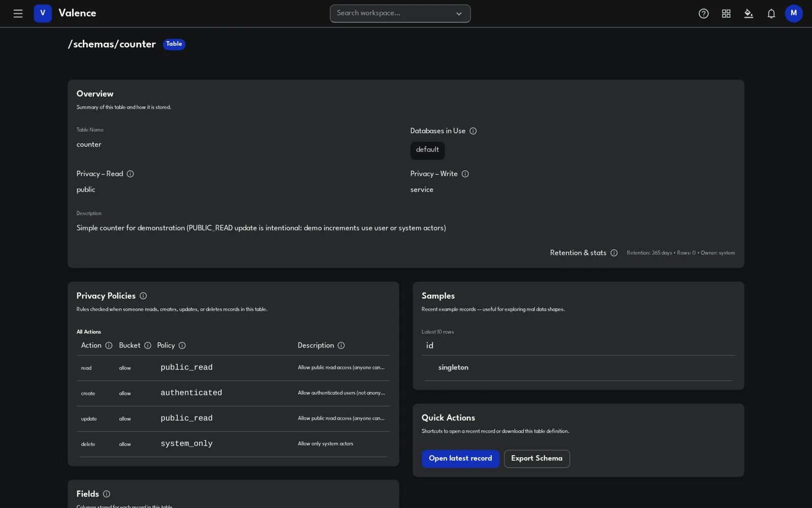Show info for Action column header
This screenshot has height=508, width=812.
click(x=109, y=345)
